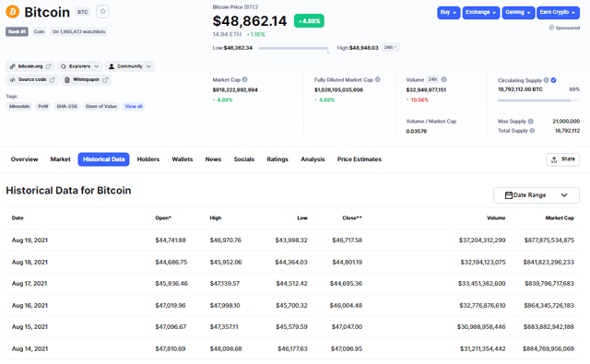This screenshot has width=590, height=364.
Task: Open the Whitepaper link
Action: tap(86, 80)
